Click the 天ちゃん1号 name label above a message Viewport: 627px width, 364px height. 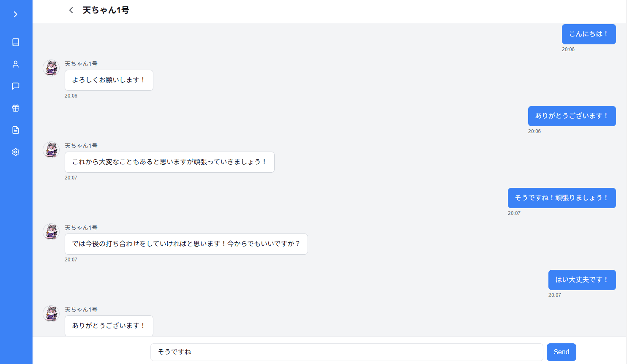point(81,63)
